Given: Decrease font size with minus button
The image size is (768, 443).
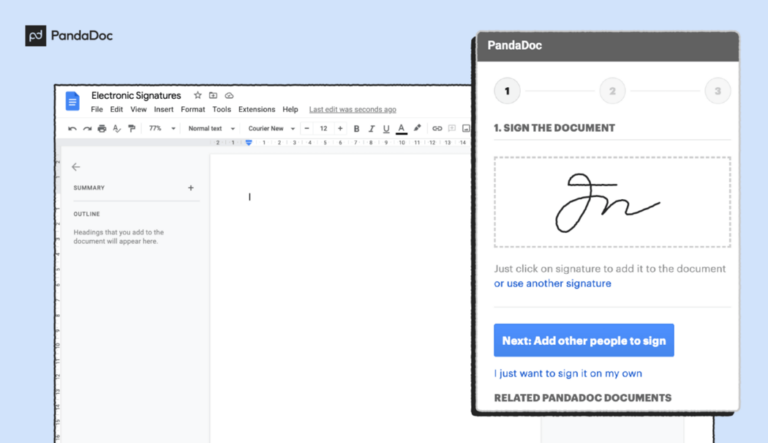Looking at the screenshot, I should [x=307, y=128].
